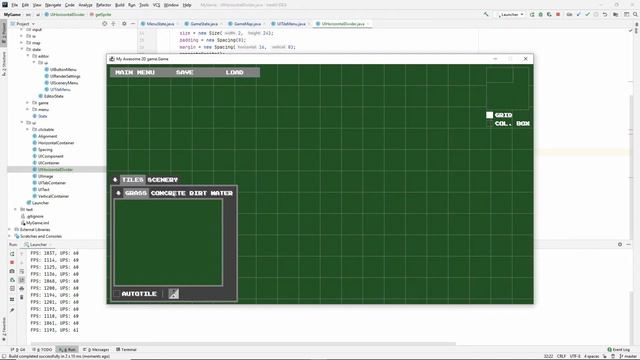Switch to the MenuState.java editor tab
Screen dimensions: 640x360
160,24
